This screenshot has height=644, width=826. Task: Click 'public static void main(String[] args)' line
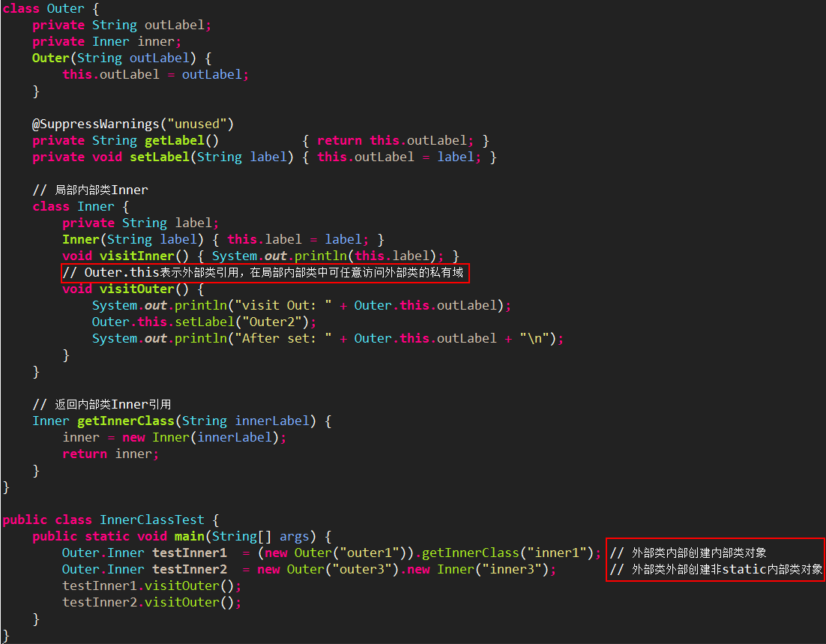click(x=181, y=536)
